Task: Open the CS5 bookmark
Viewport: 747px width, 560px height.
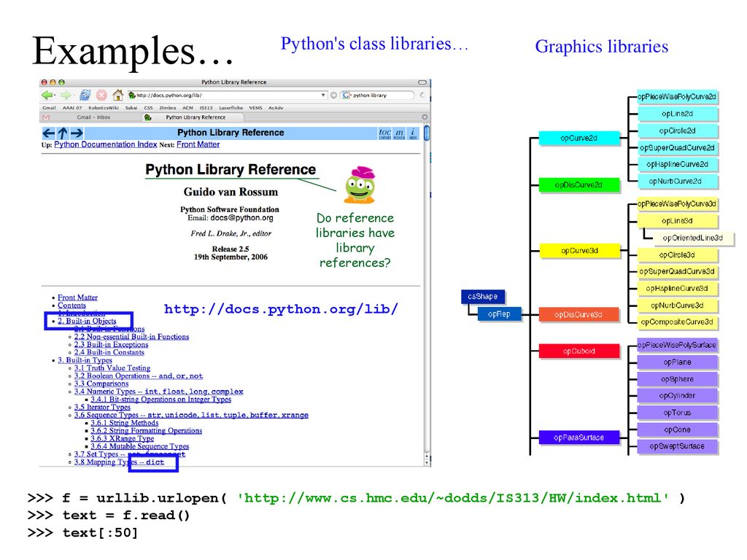Action: pyautogui.click(x=149, y=108)
